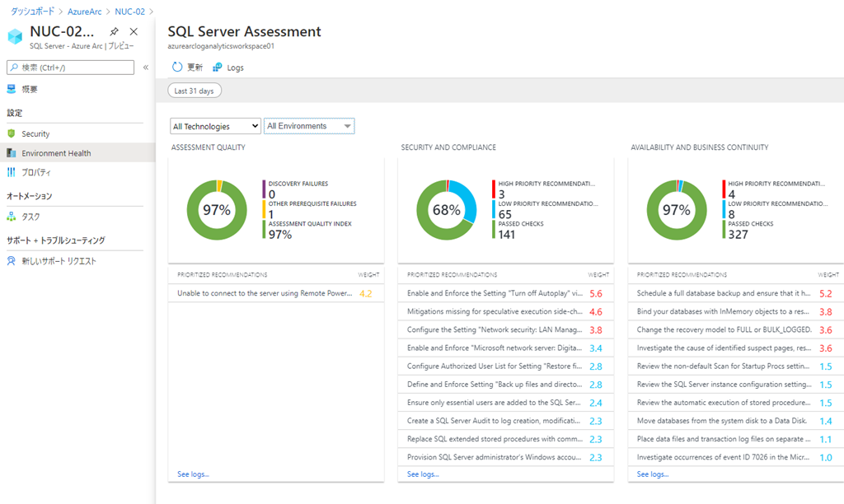Open "Investigate occurrences of event ID 7026" row
This screenshot has width=844, height=504.
coord(736,458)
